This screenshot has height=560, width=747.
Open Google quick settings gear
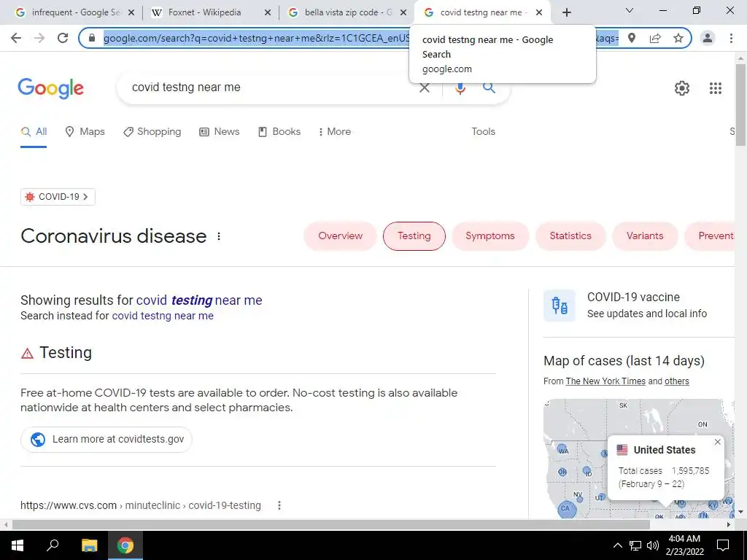pyautogui.click(x=682, y=88)
